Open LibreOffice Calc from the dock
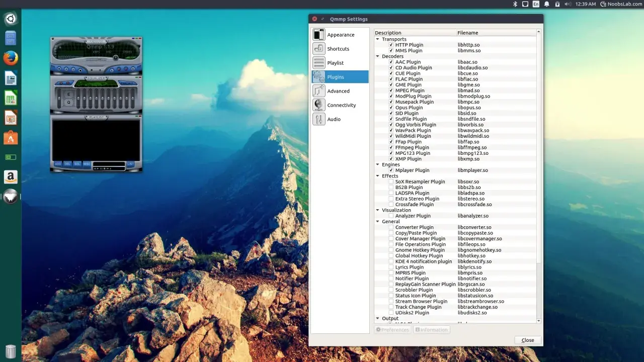 (x=11, y=98)
